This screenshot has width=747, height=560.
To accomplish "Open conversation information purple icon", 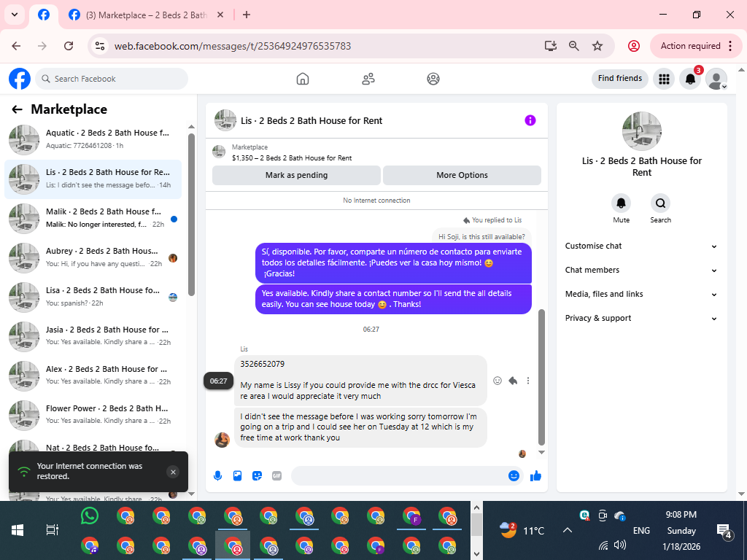I will [530, 120].
